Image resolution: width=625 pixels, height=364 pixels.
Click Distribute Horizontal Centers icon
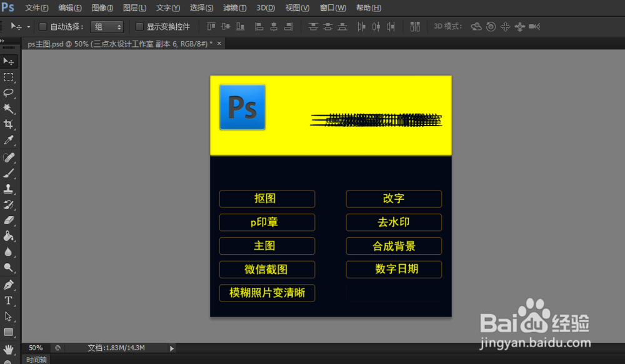click(376, 27)
